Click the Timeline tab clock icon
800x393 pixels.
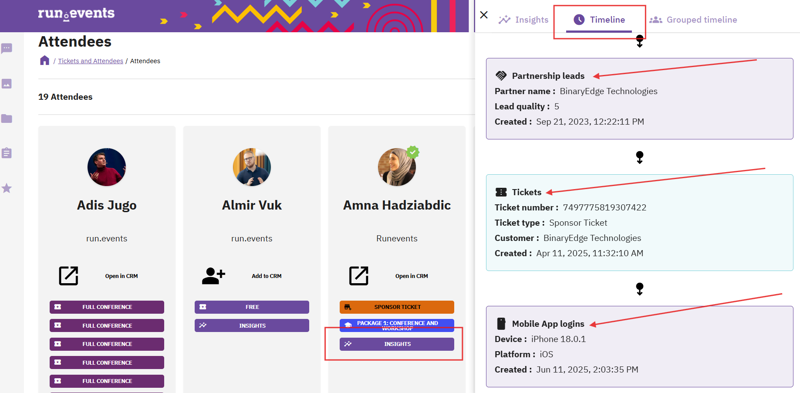[x=579, y=20]
